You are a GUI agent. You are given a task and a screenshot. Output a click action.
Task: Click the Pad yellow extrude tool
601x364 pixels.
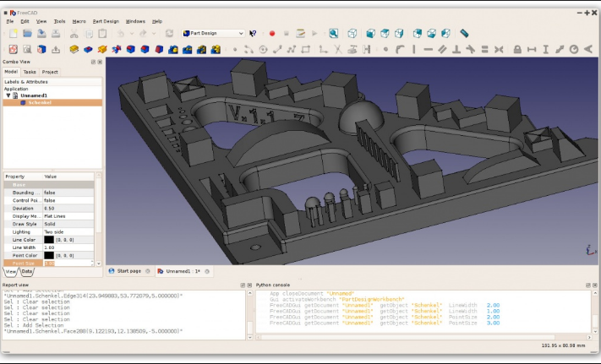pos(74,49)
